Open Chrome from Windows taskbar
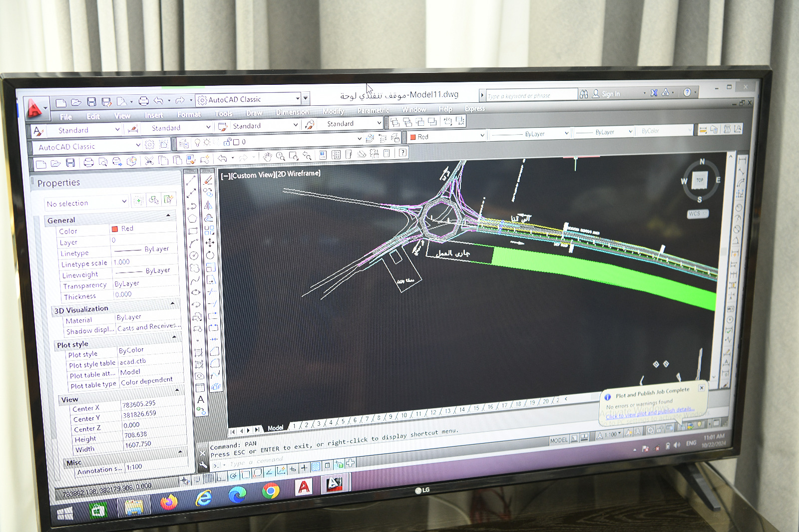 coord(270,491)
